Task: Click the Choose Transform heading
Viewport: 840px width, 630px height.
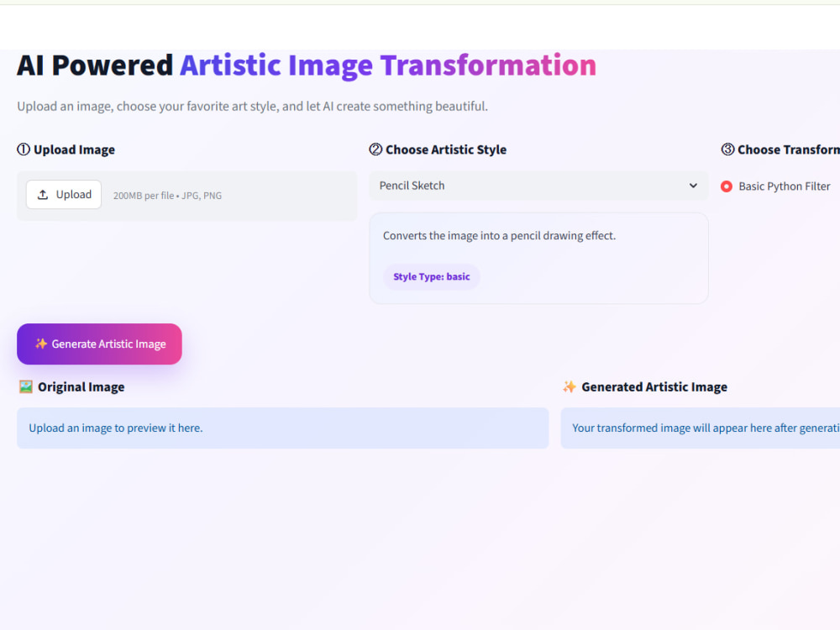Action: 780,150
